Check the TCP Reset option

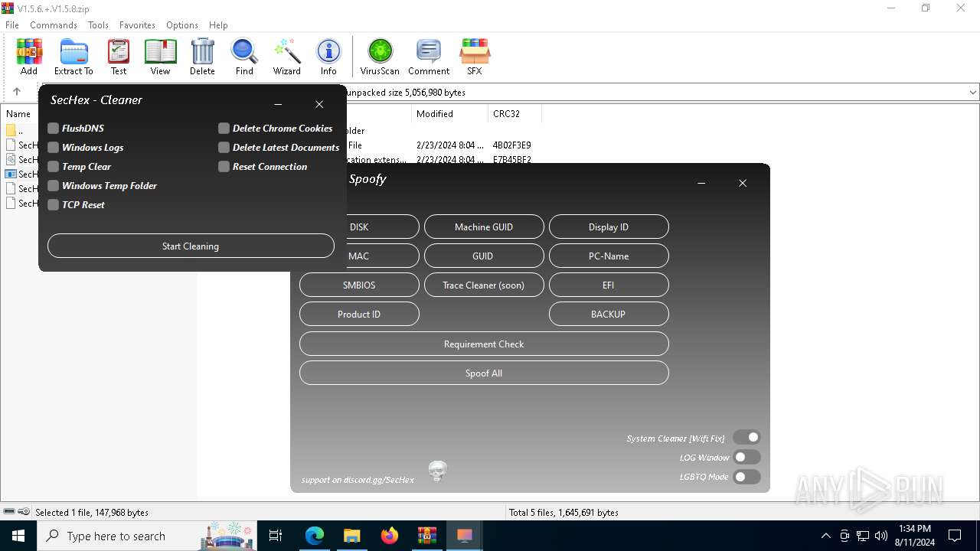click(53, 205)
